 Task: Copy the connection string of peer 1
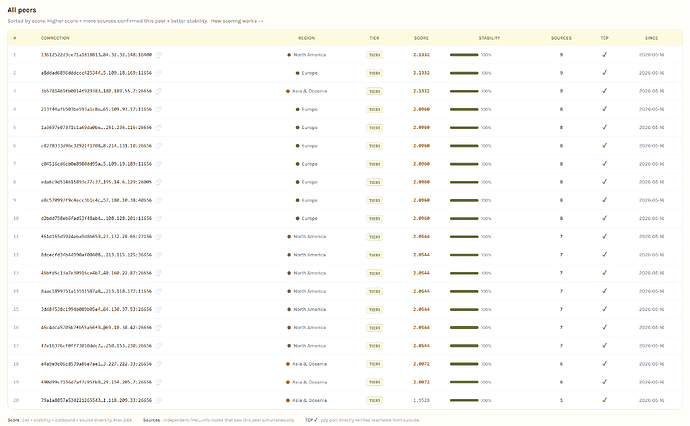pos(159,55)
